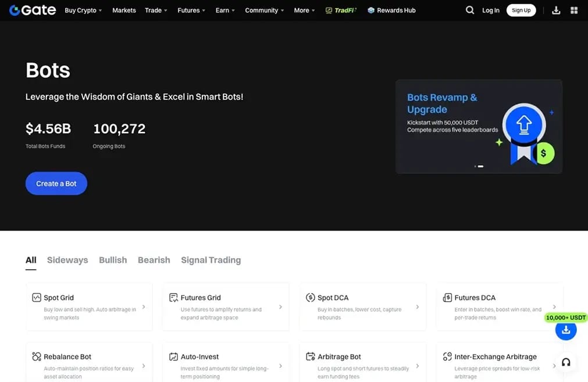588x382 pixels.
Task: Click the download app icon in header
Action: pos(556,10)
